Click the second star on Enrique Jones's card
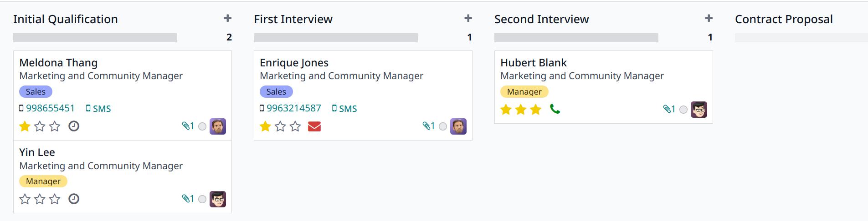 (x=280, y=126)
